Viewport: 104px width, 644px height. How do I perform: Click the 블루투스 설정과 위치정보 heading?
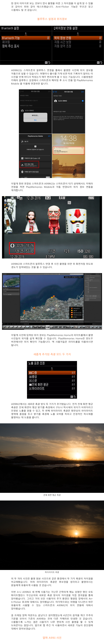(52, 19)
